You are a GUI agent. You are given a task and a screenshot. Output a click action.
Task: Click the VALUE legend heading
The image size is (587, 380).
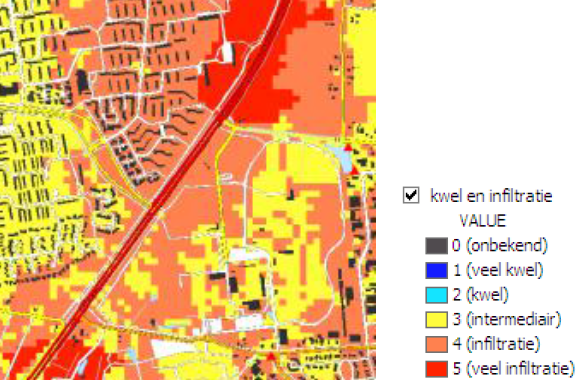coord(483,221)
